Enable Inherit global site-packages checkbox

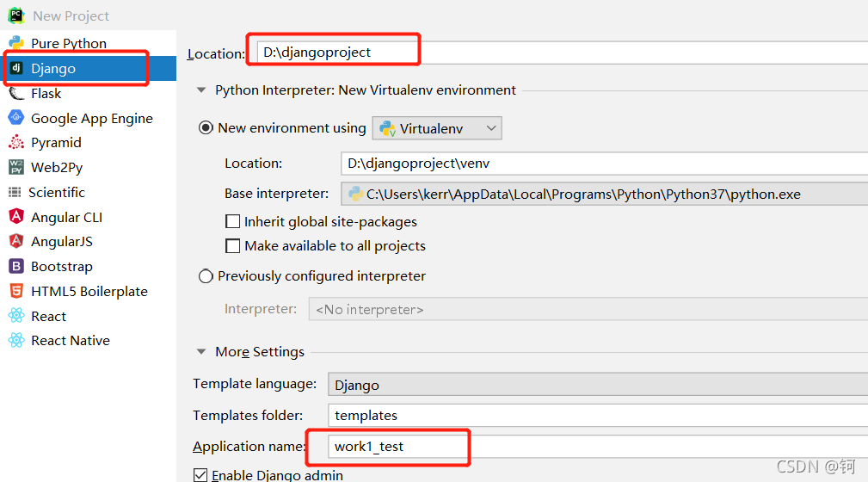click(x=233, y=221)
